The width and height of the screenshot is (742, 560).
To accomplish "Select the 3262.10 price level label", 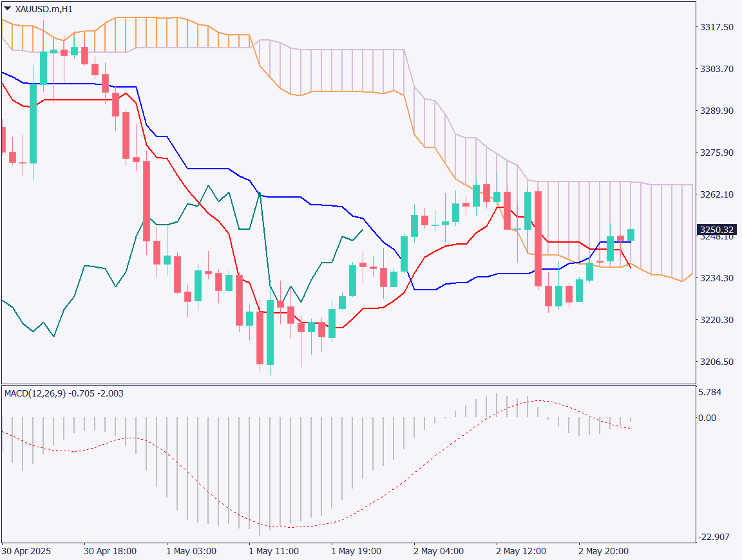I will 716,194.
